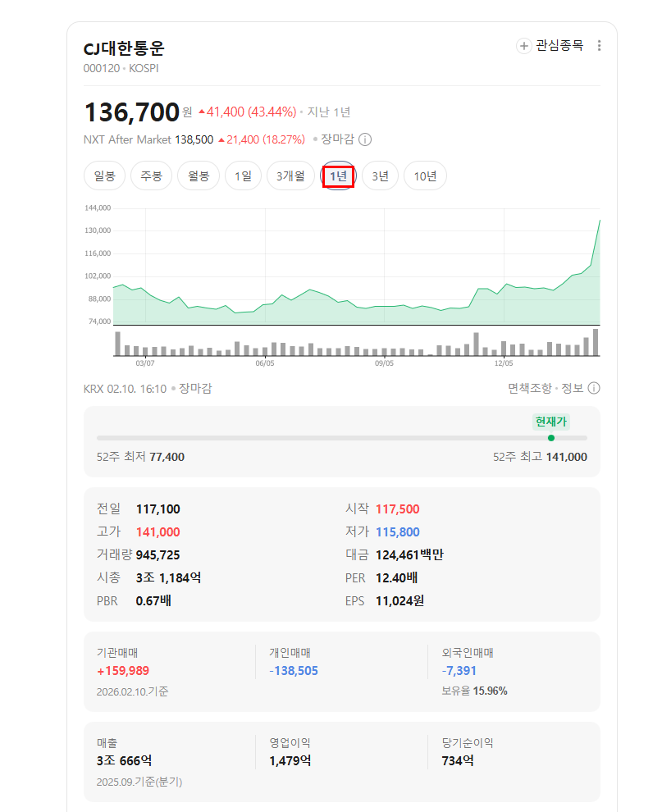Viewport: 662px width, 812px height.
Task: Select the 1년 chart period
Action: [338, 176]
